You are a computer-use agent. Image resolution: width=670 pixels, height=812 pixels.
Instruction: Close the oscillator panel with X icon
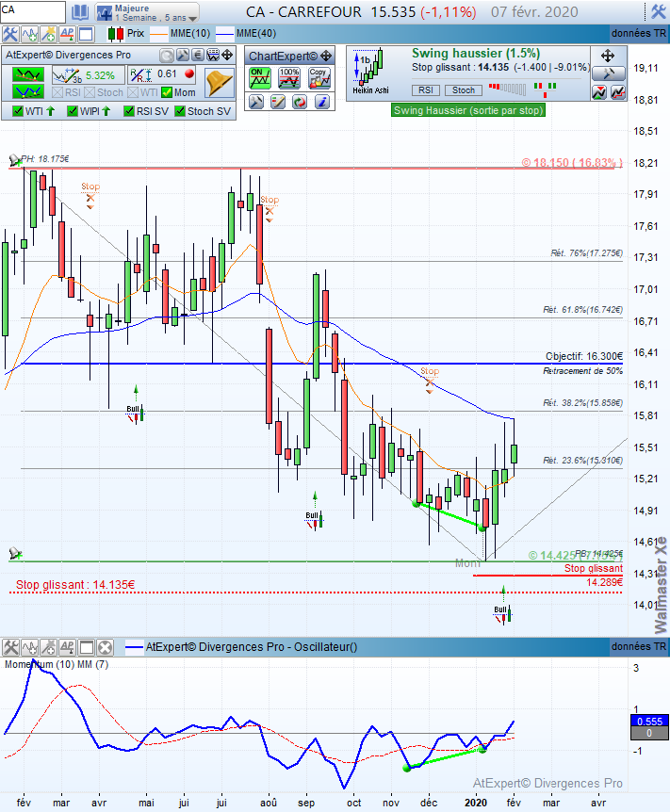pyautogui.click(x=105, y=647)
